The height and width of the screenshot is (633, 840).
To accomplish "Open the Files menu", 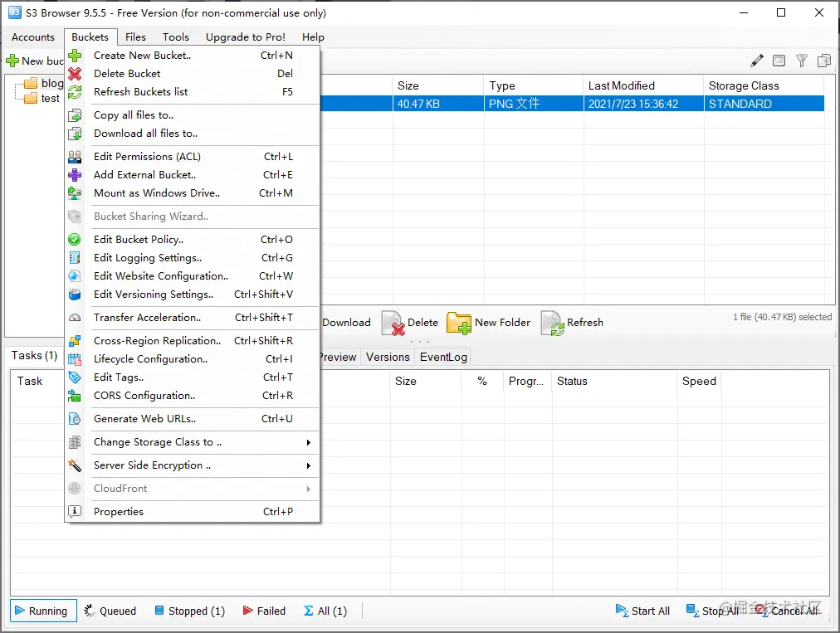I will (135, 37).
